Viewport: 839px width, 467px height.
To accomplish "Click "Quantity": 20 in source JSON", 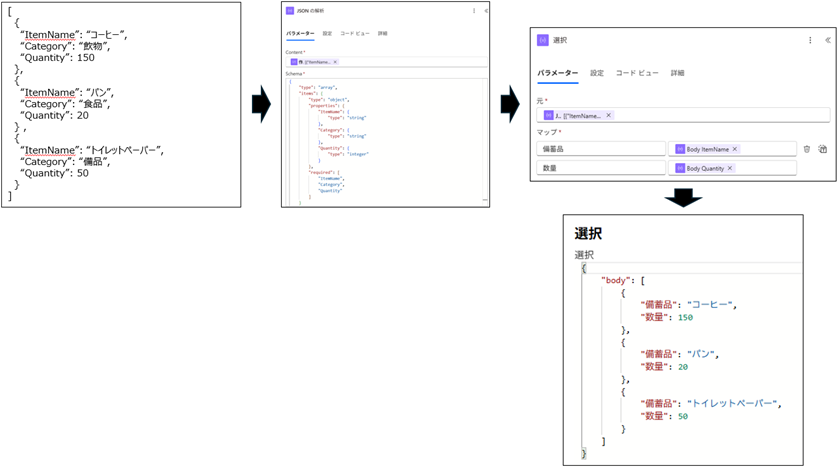I will click(55, 116).
